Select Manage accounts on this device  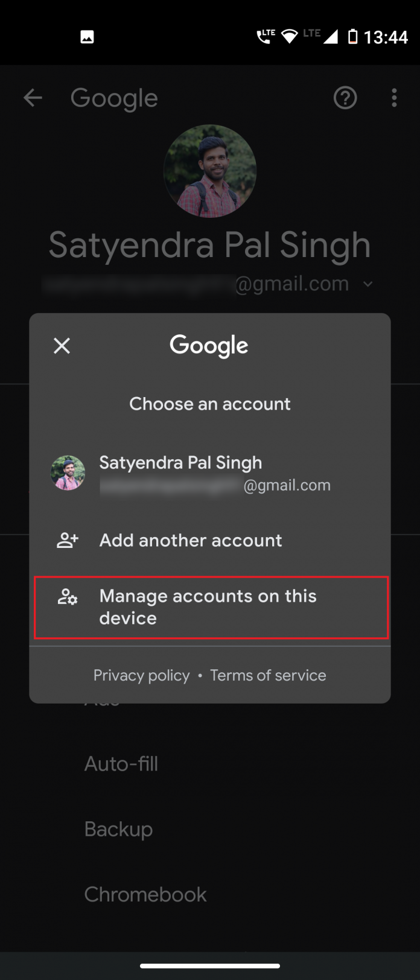(x=209, y=606)
